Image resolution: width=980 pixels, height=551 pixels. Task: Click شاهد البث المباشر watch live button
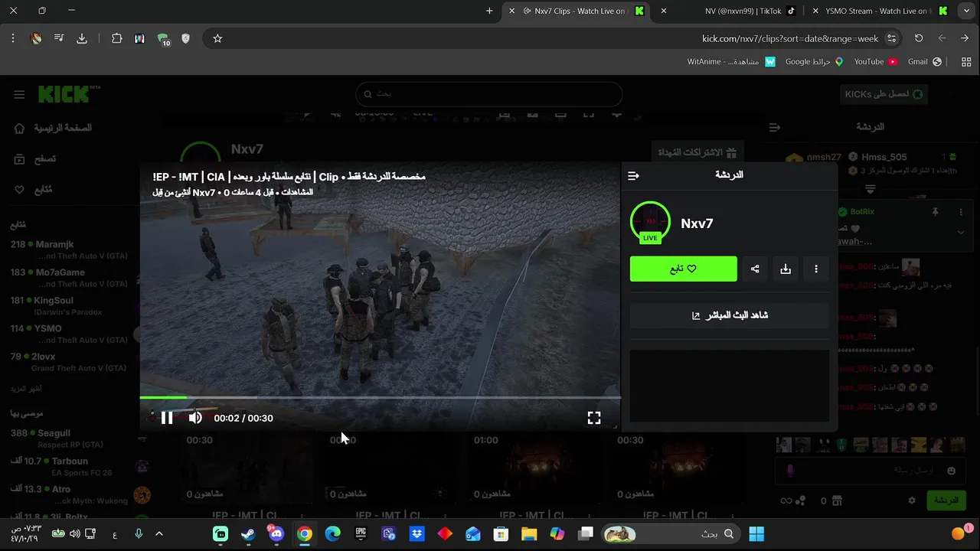pyautogui.click(x=730, y=315)
